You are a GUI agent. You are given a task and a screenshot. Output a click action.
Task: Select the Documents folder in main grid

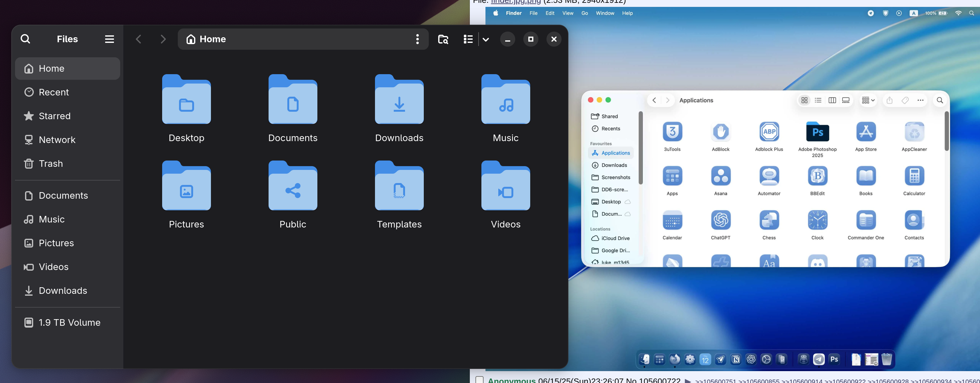[293, 99]
